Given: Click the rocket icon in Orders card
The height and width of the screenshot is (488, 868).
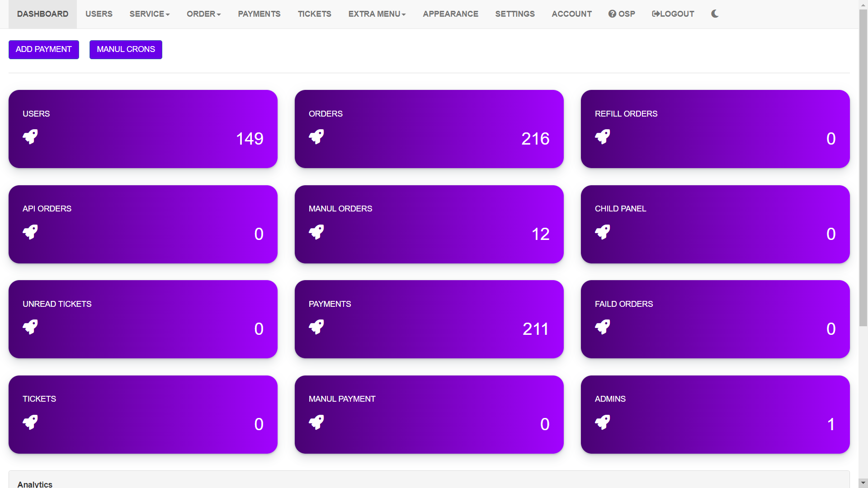Looking at the screenshot, I should click(316, 136).
